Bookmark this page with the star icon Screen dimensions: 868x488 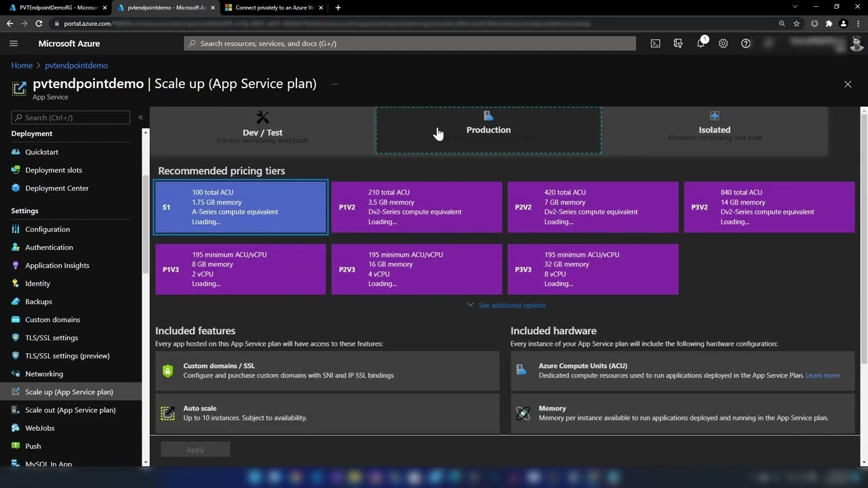[x=797, y=23]
